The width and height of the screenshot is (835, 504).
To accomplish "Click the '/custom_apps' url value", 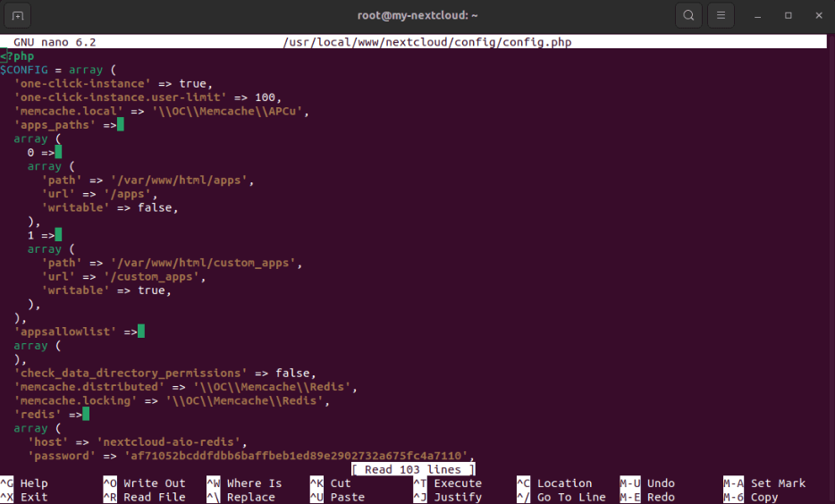I will coord(151,277).
